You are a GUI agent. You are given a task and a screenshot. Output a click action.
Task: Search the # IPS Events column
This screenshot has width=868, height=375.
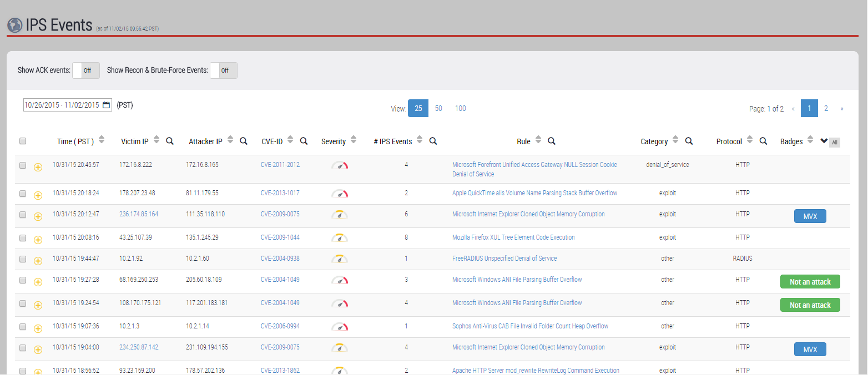(433, 141)
